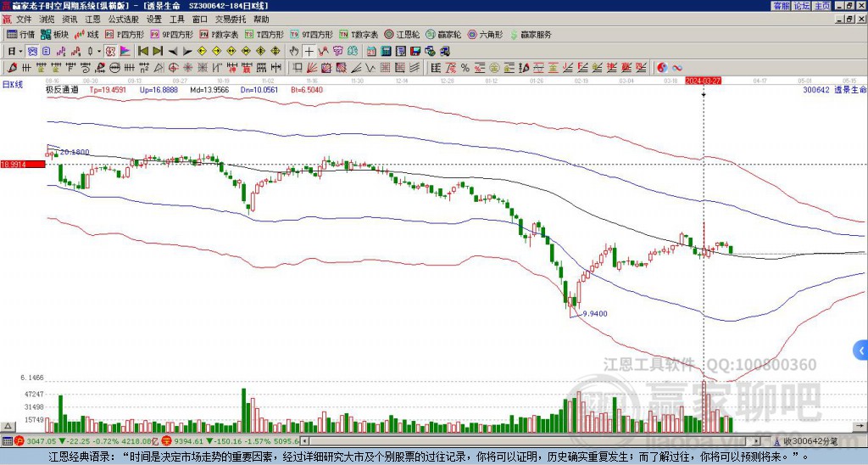This screenshot has height=465, width=868.
Task: Click the percent % tool icon
Action: [x=465, y=68]
